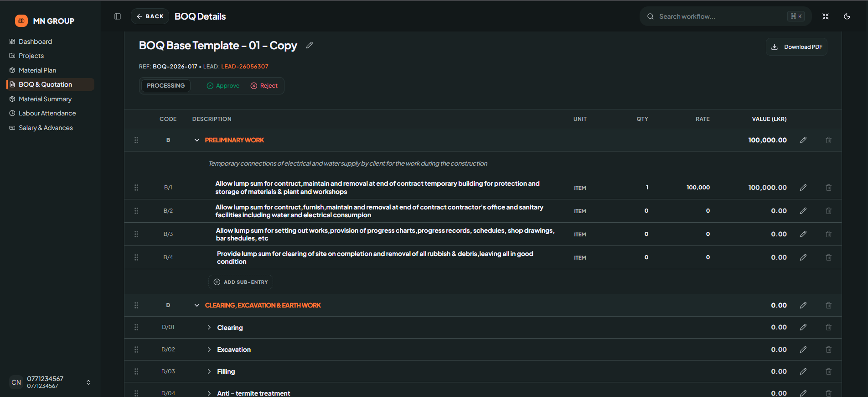
Task: Click drag handle of section D
Action: click(136, 305)
